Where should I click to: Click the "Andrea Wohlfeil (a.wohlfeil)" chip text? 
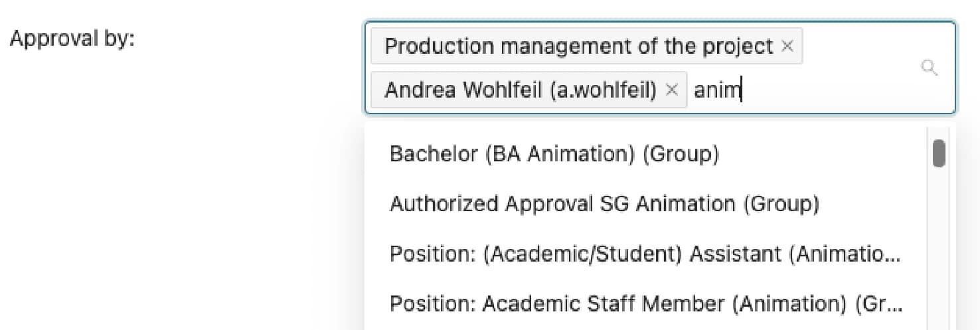coord(520,90)
